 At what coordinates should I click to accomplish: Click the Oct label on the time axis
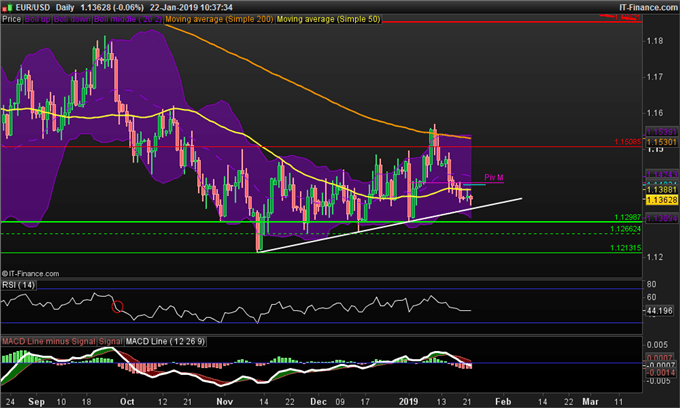(x=127, y=401)
